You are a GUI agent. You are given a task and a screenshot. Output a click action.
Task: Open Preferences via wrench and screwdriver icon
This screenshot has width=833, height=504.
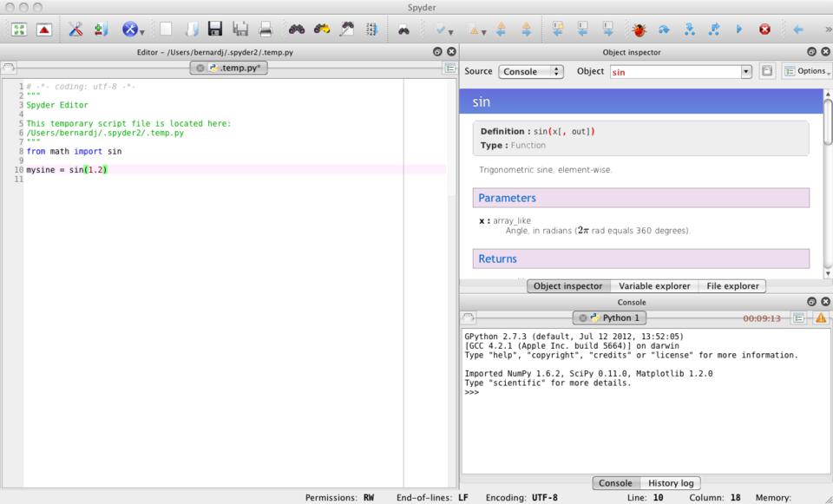pyautogui.click(x=76, y=29)
